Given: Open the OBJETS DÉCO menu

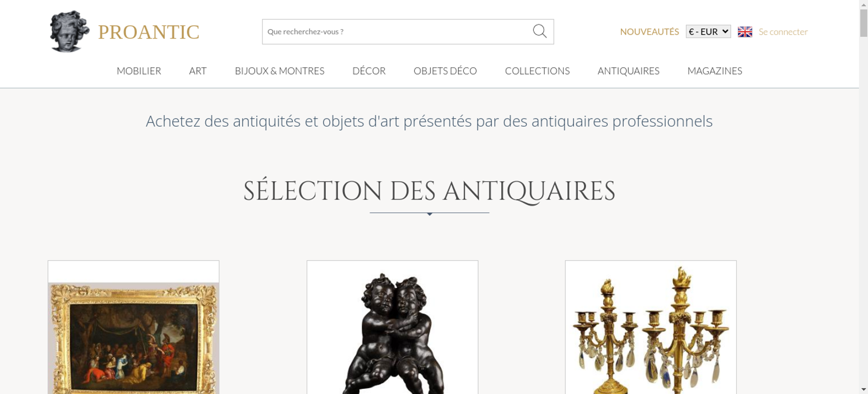Looking at the screenshot, I should 445,71.
